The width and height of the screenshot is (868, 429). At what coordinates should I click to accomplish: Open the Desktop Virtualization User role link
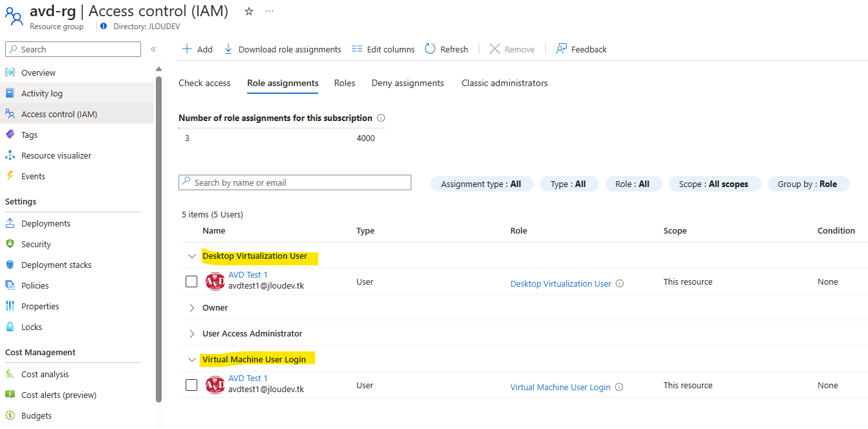(x=561, y=283)
